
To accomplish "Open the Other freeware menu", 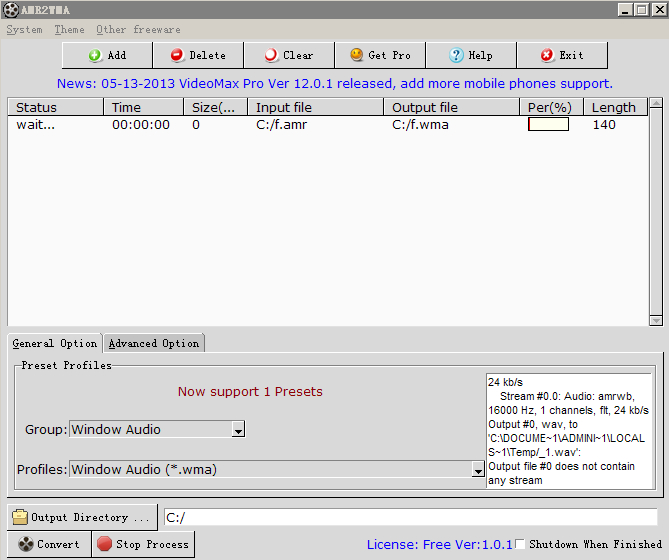I will (x=138, y=30).
